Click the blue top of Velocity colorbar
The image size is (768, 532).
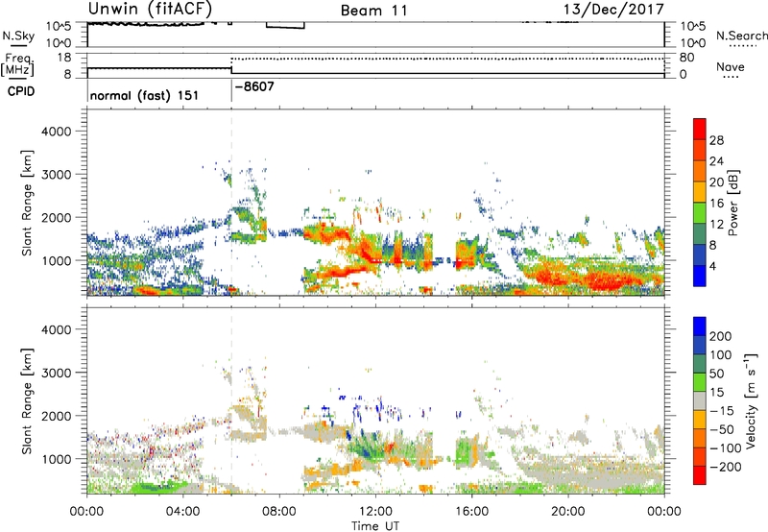700,326
